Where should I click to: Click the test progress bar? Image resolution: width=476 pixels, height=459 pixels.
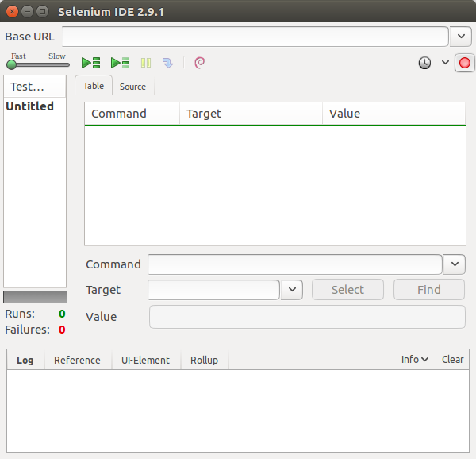[35, 297]
